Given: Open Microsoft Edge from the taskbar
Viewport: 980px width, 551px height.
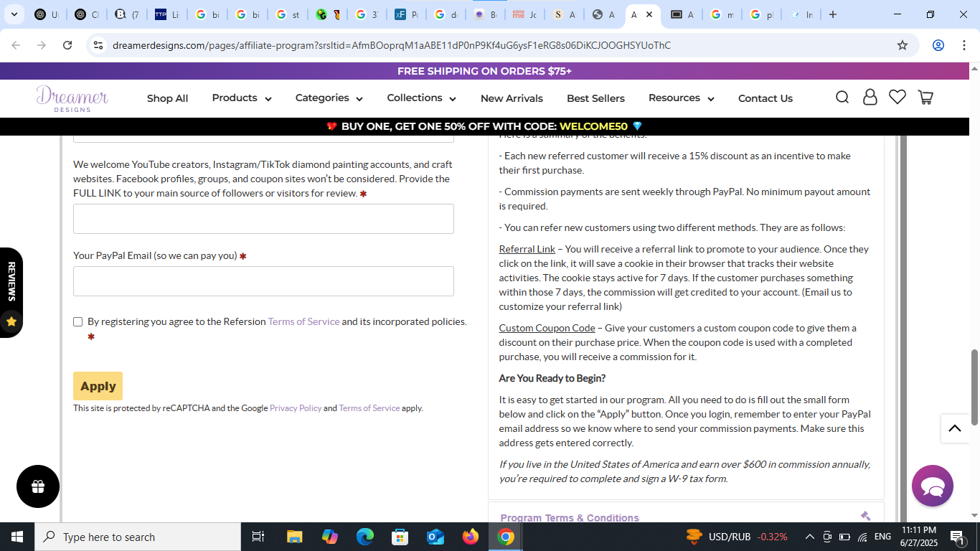Looking at the screenshot, I should pyautogui.click(x=365, y=537).
